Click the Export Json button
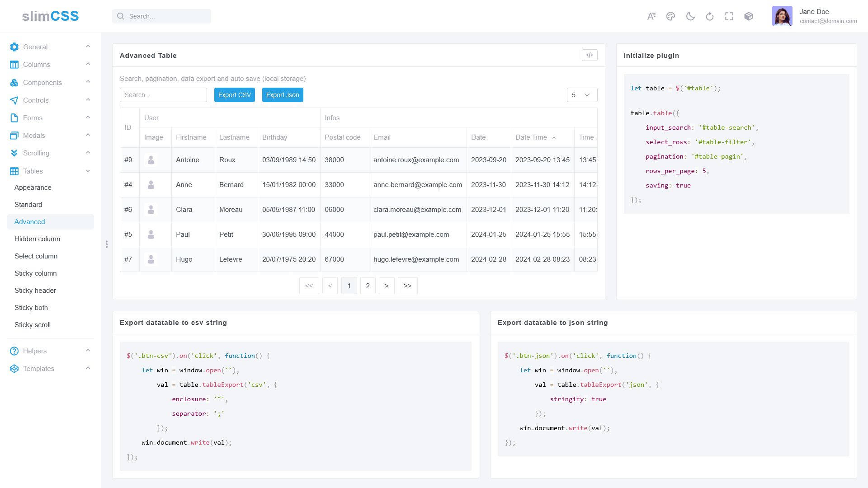 click(283, 95)
